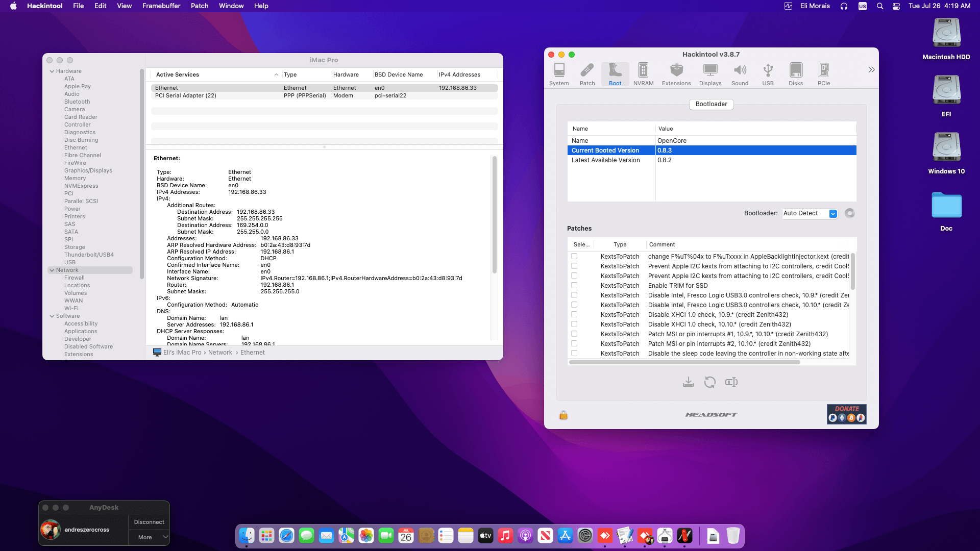Expand hidden toolbar items with the chevron
Image resolution: width=980 pixels, height=551 pixels.
coord(871,69)
